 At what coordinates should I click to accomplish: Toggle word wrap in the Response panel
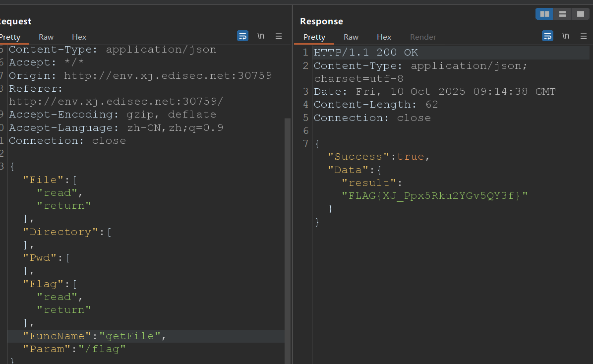(547, 36)
